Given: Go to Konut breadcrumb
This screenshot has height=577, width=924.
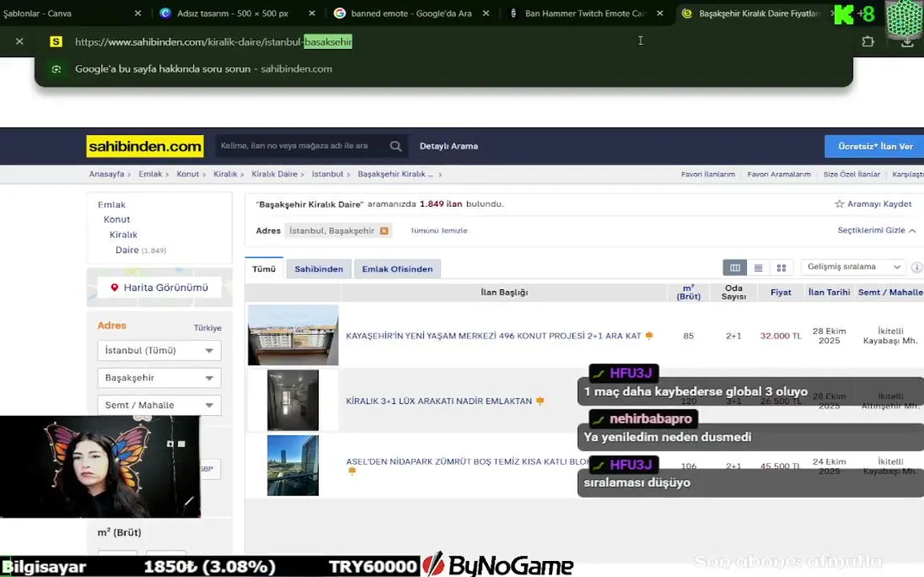Looking at the screenshot, I should click(x=188, y=175).
